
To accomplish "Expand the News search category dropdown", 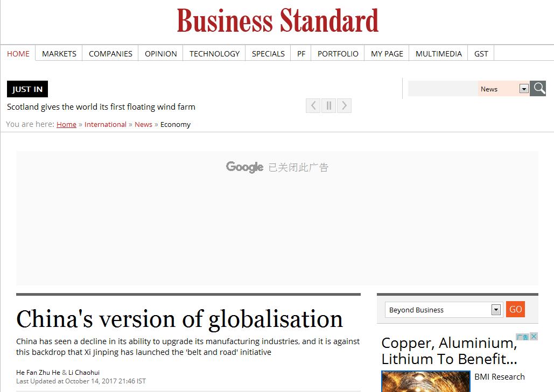I will 524,89.
